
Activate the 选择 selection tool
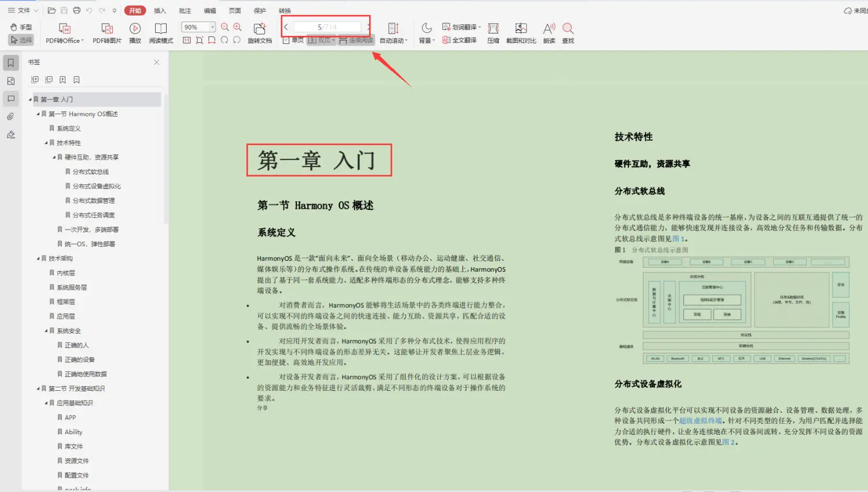[x=21, y=40]
